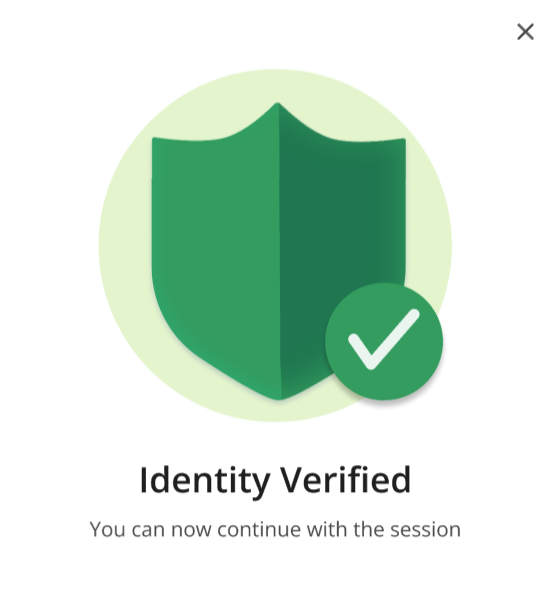Click the shield's central vertical ridge
The image size is (552, 598).
click(279, 252)
